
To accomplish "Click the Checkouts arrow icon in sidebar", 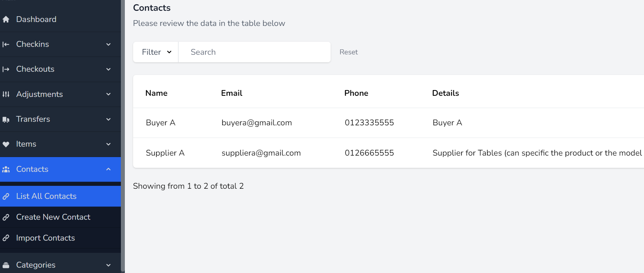I will 6,69.
